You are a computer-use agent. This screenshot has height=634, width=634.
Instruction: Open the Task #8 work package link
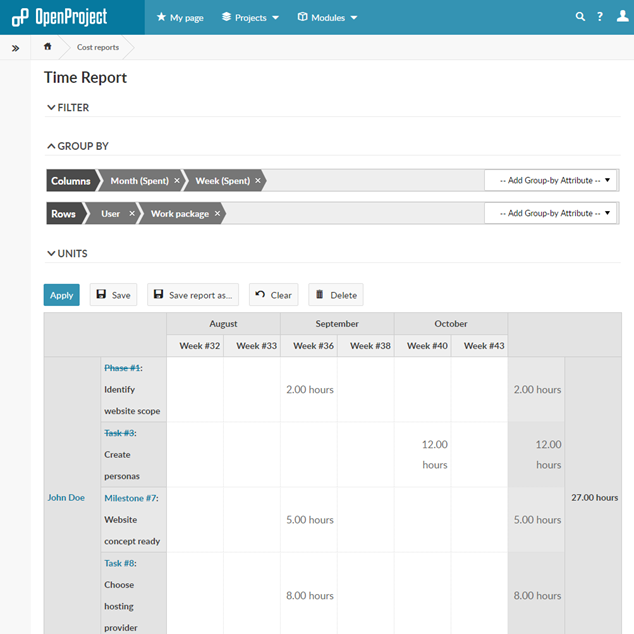(119, 563)
